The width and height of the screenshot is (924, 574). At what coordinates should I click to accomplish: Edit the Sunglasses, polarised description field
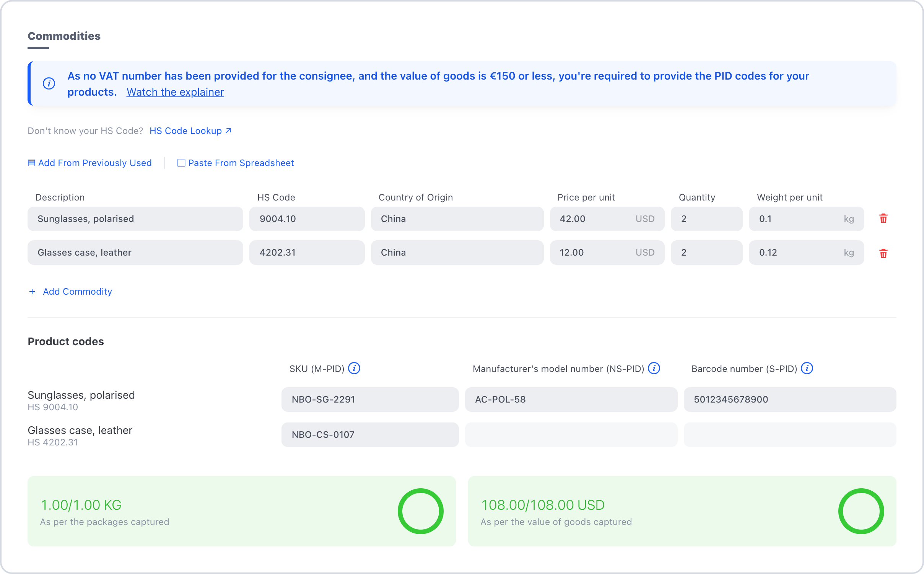[135, 219]
